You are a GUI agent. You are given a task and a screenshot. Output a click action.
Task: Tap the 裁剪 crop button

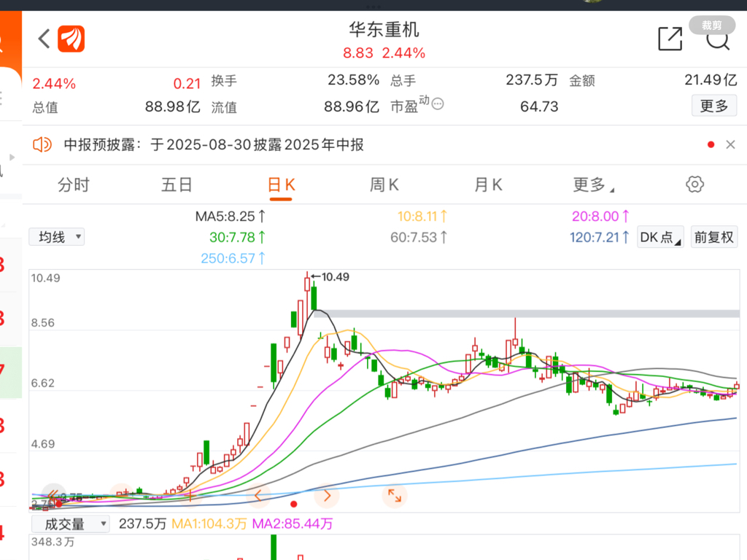coord(712,26)
